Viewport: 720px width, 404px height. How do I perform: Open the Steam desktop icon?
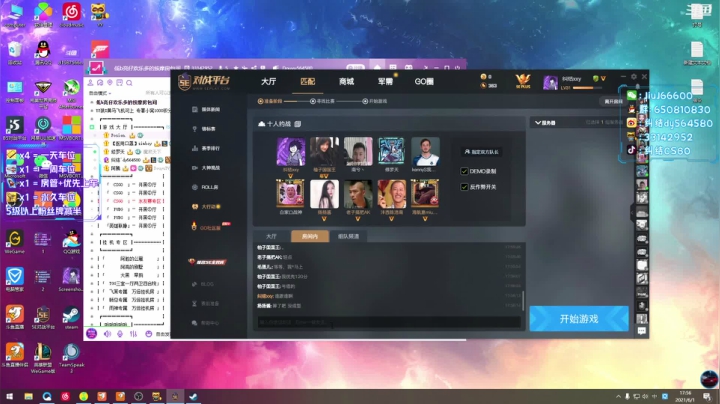[x=71, y=318]
